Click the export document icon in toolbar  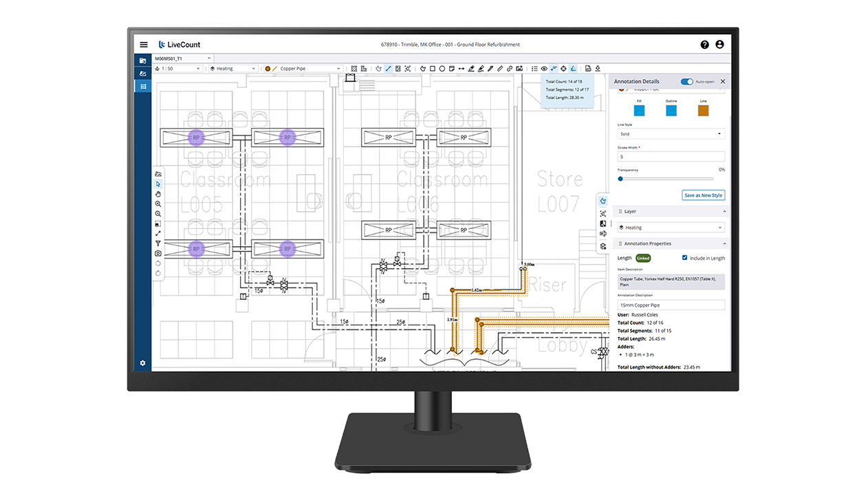(588, 69)
